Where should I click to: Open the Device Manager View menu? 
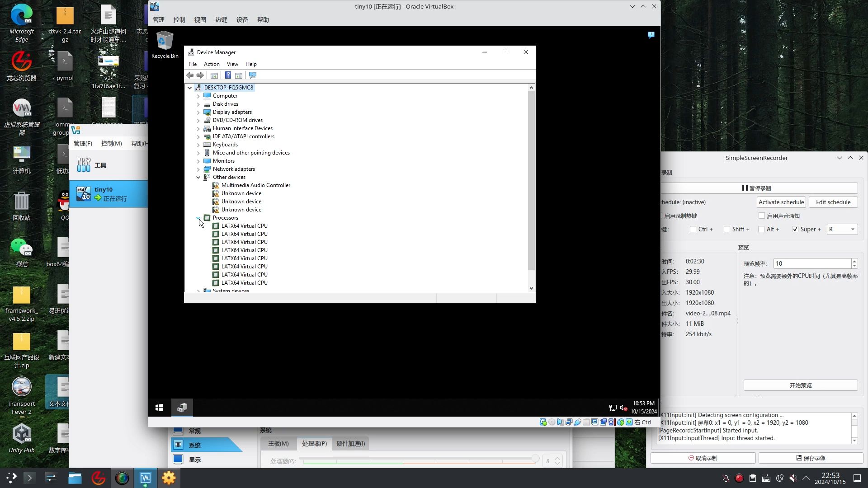click(x=232, y=64)
